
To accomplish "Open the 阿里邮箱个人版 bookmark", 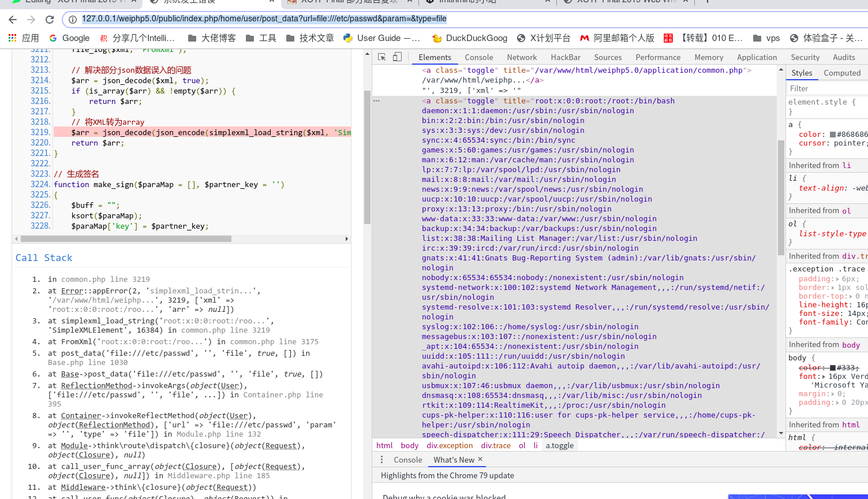I will (x=617, y=38).
